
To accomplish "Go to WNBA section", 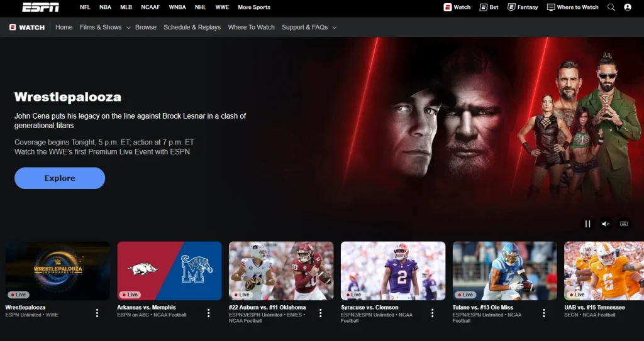I will [x=177, y=7].
